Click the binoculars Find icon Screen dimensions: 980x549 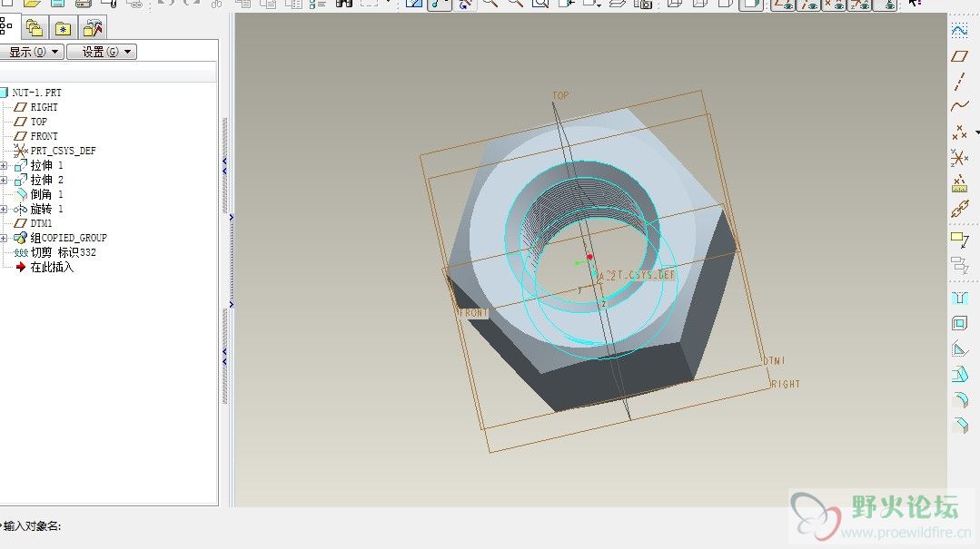click(x=343, y=4)
